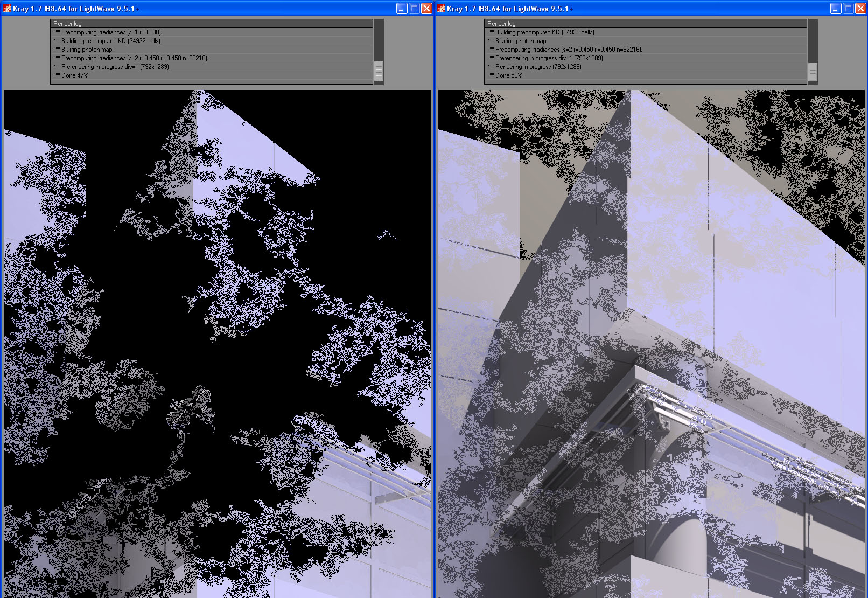Screen dimensions: 868x598
Task: Select 'Rendering in progress (792x1289)' log entry
Action: (x=538, y=67)
